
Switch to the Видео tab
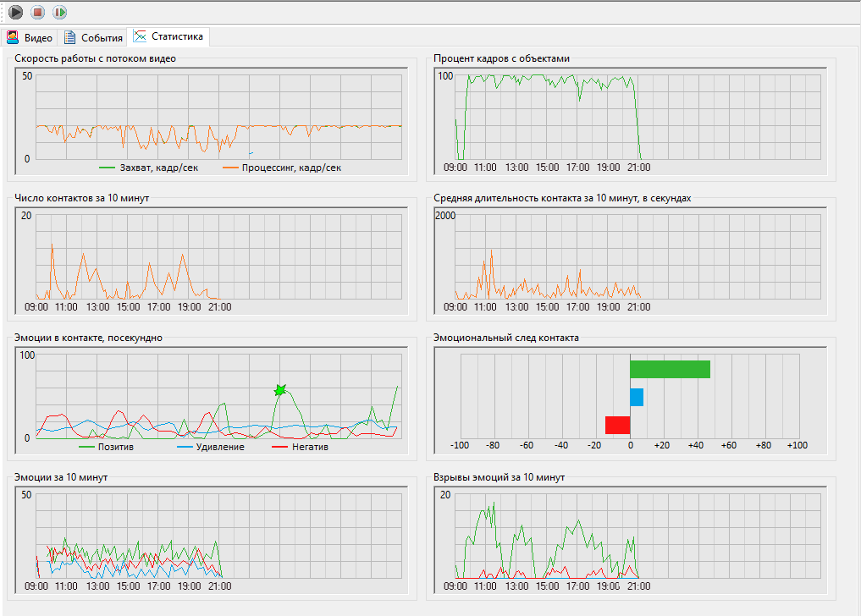tap(30, 38)
